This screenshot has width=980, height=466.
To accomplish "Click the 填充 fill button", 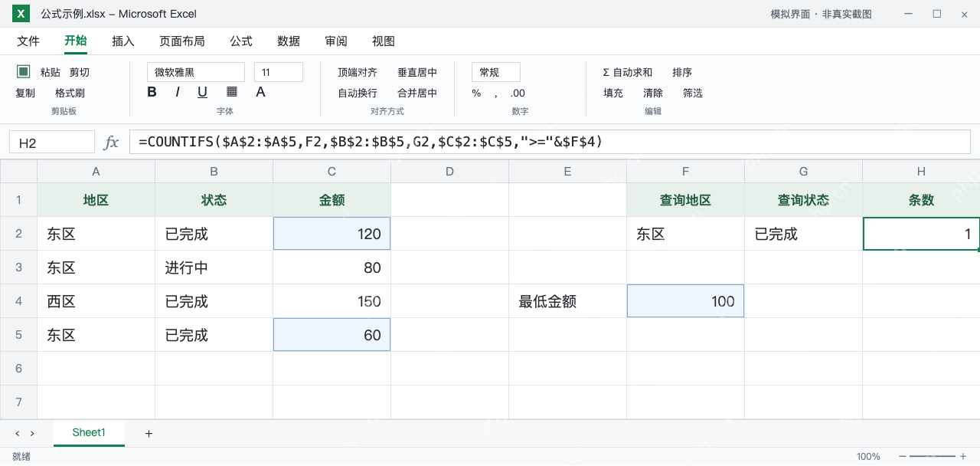I will 613,93.
